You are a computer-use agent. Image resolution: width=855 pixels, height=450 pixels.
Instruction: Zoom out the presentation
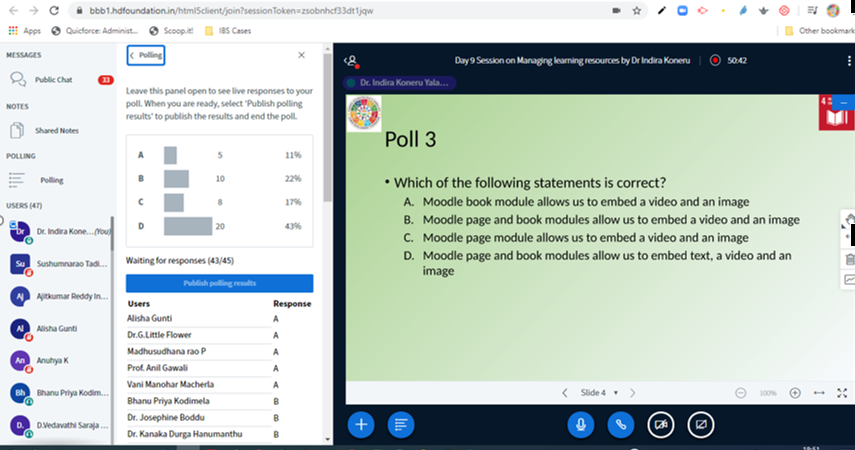pos(740,393)
